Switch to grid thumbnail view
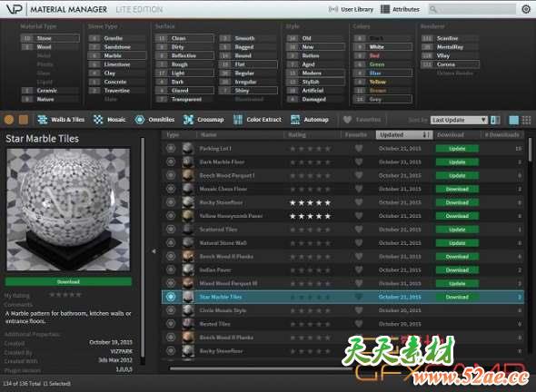 527,120
